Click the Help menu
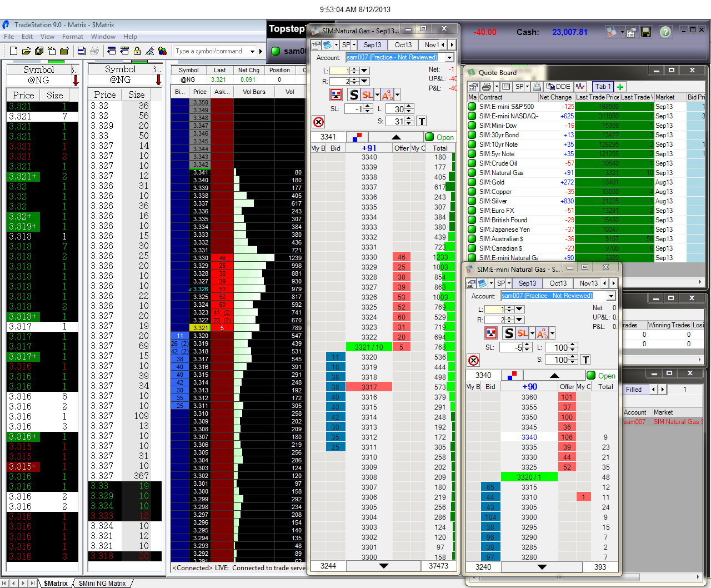This screenshot has width=711, height=588. [x=130, y=37]
